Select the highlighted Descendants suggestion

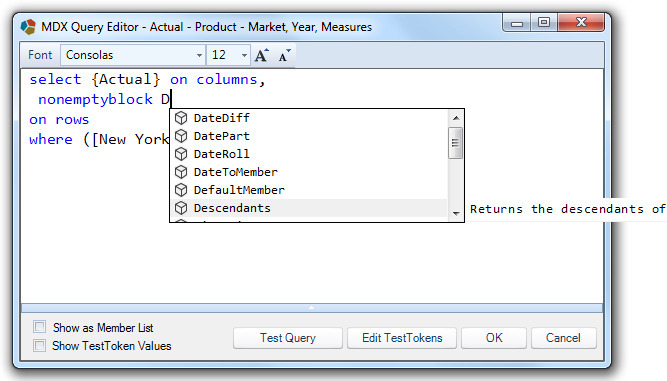pos(309,208)
